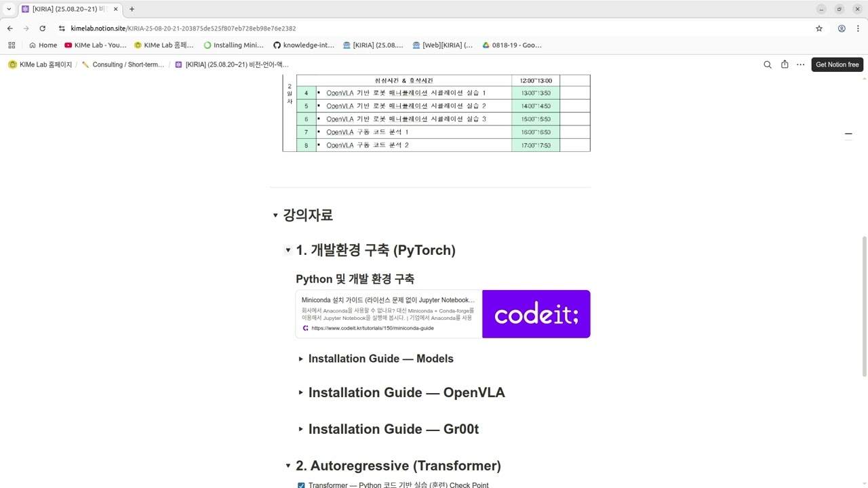Click the 13:00~13:50 time cell
The height and width of the screenshot is (488, 868).
(x=536, y=93)
